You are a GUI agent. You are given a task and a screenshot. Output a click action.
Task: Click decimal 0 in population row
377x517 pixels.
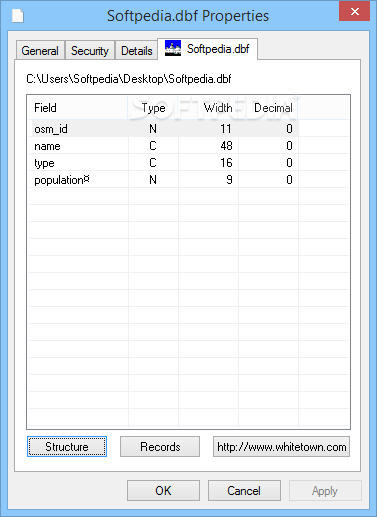click(289, 180)
